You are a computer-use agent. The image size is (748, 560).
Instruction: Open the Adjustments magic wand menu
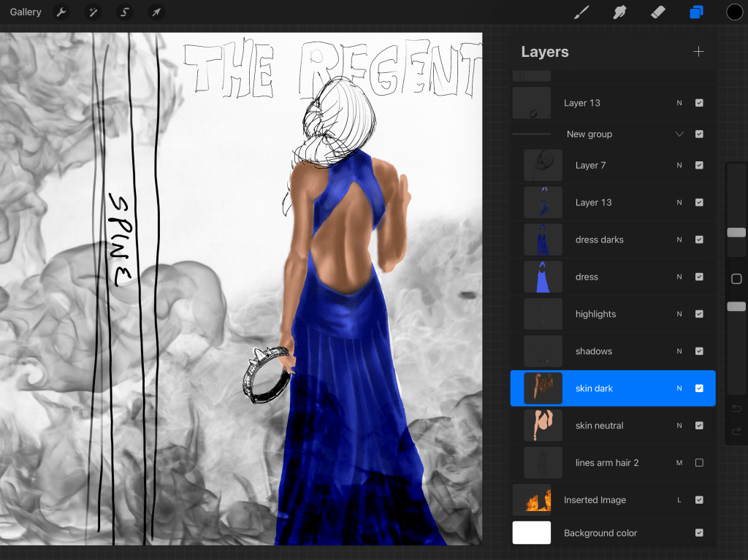click(x=93, y=12)
